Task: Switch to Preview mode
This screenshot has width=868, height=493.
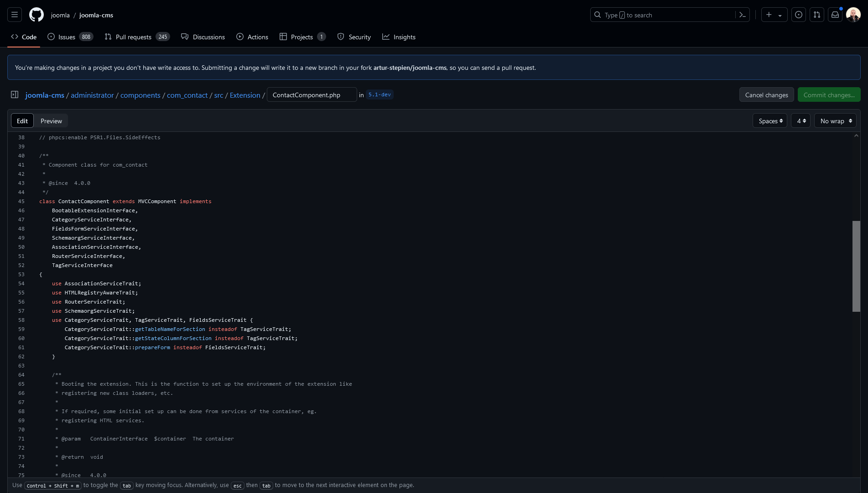Action: point(51,121)
